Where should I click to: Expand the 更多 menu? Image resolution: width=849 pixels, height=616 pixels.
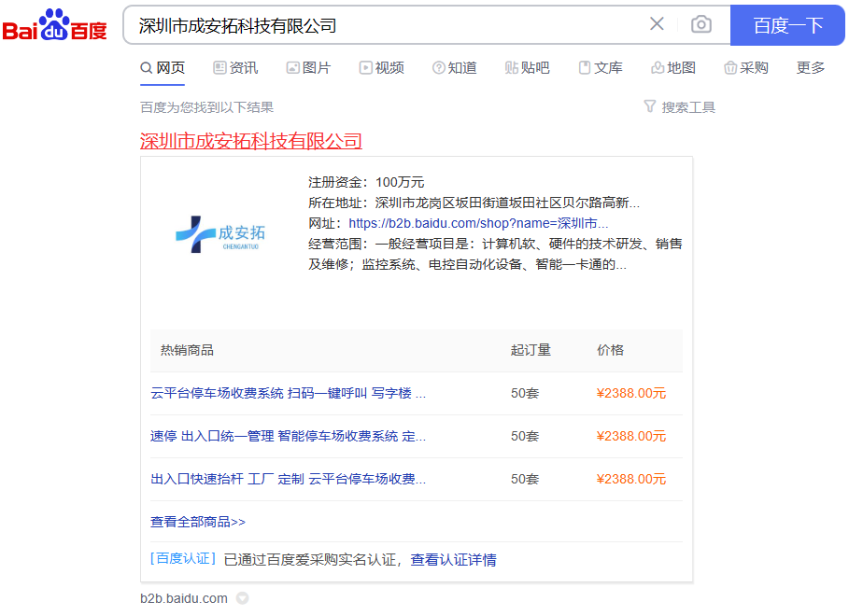tap(811, 68)
